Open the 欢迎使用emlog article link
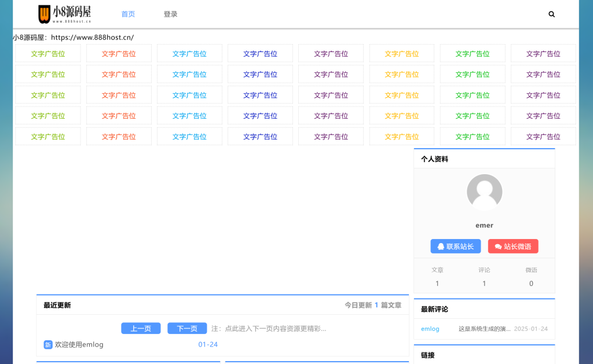The image size is (593, 364). tap(79, 345)
